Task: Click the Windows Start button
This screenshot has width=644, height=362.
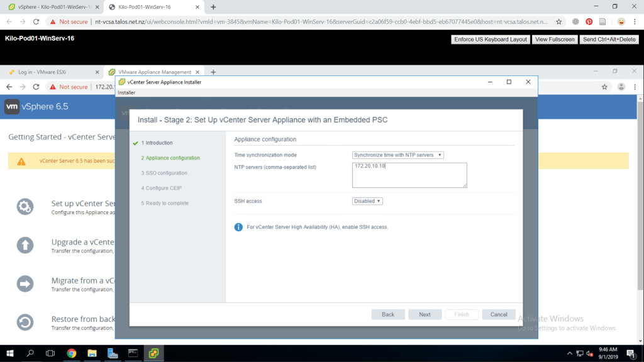Action: [10, 353]
